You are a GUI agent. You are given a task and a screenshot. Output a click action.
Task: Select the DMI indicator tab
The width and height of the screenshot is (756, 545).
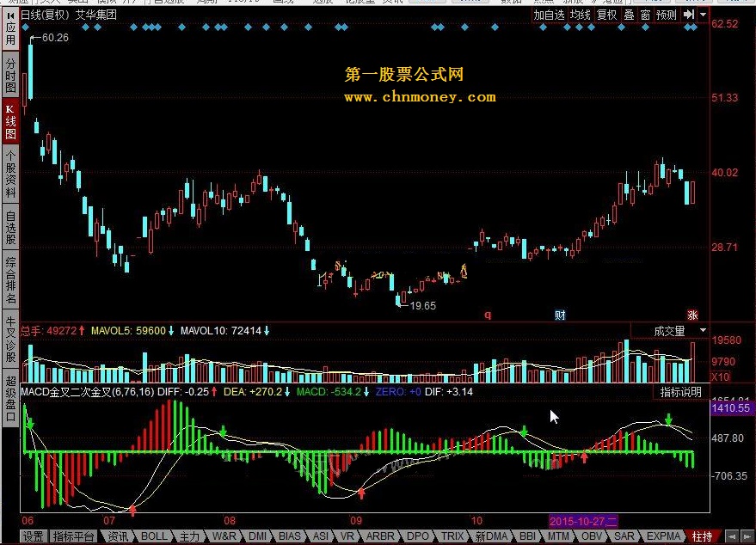click(258, 536)
